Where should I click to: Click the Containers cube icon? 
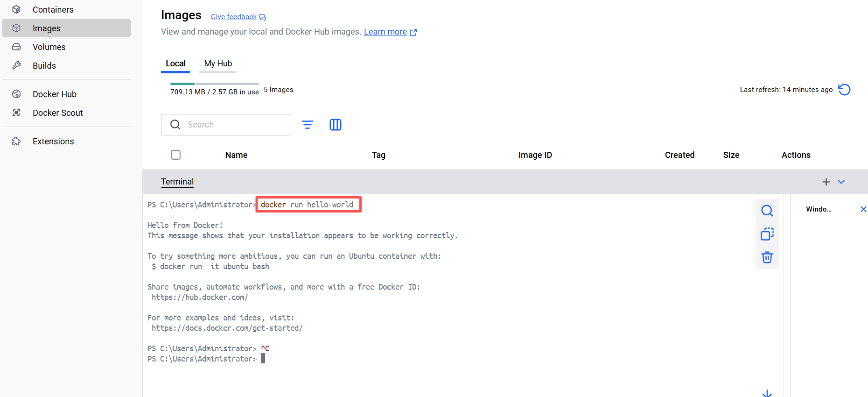click(x=16, y=9)
